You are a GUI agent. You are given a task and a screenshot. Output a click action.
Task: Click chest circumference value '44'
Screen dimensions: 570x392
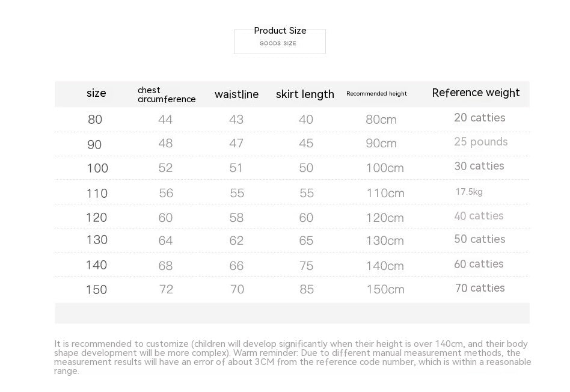click(165, 120)
